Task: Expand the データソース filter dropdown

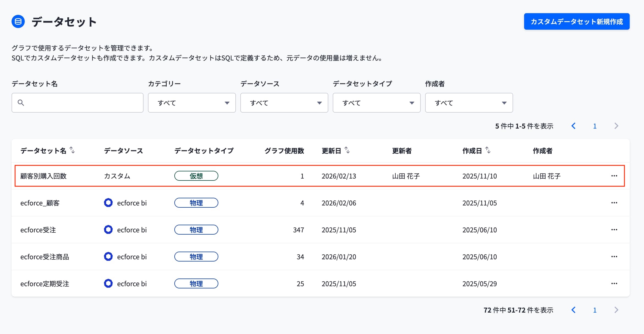Action: pyautogui.click(x=284, y=103)
